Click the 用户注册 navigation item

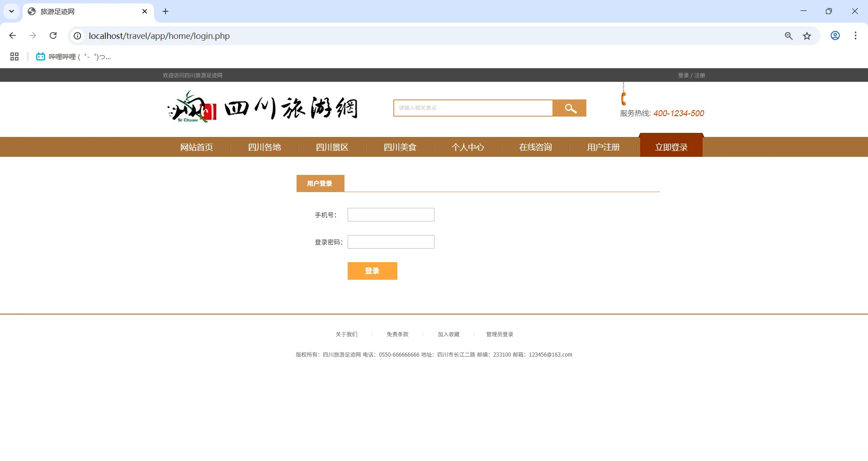[604, 147]
